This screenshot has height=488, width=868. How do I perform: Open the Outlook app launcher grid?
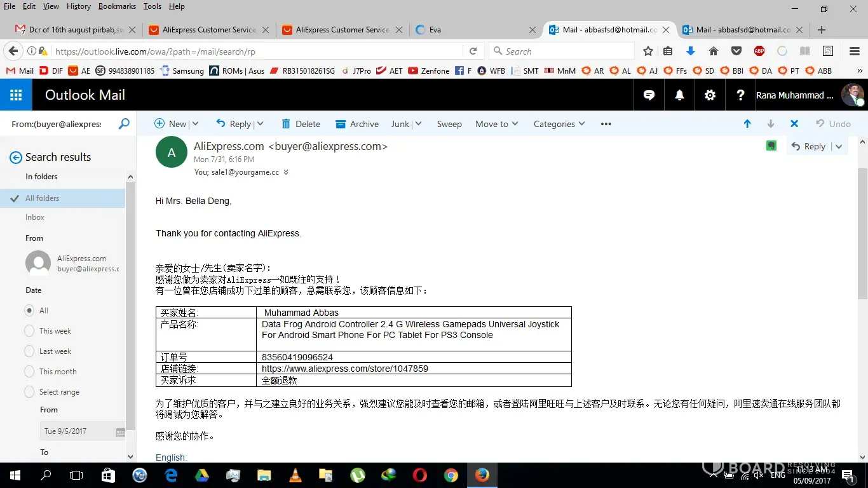point(16,95)
